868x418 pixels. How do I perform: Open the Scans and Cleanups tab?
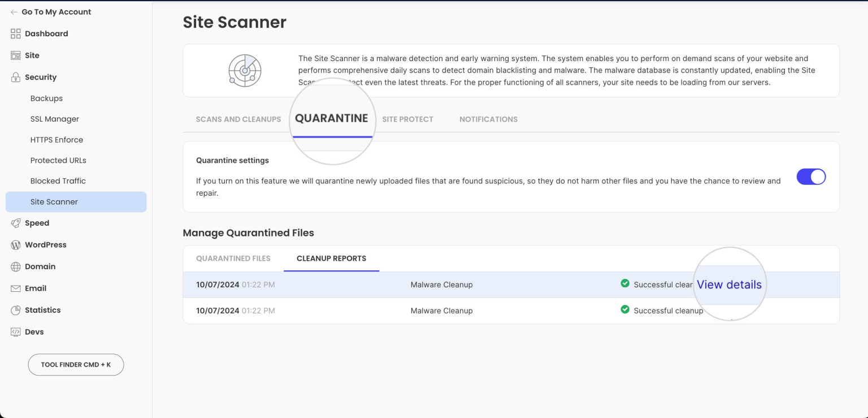pyautogui.click(x=238, y=119)
